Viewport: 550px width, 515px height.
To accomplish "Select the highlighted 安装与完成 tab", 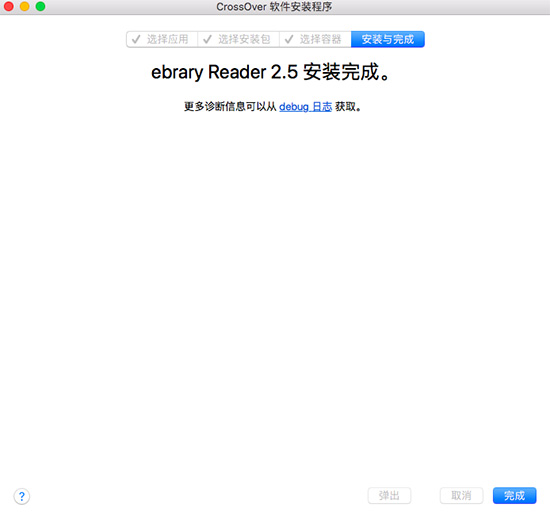I will [388, 39].
